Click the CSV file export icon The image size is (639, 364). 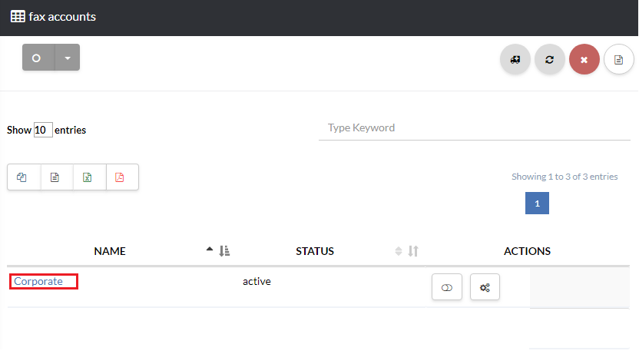tap(55, 177)
